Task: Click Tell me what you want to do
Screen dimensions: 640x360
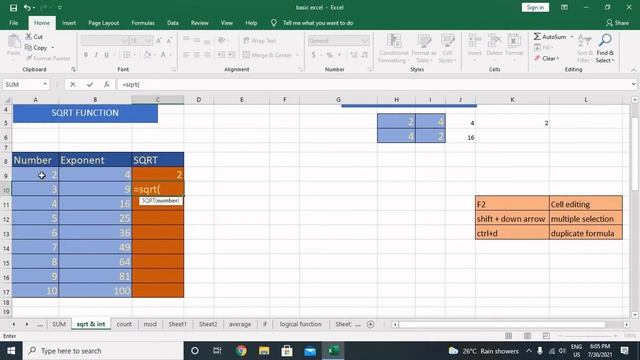Action: pyautogui.click(x=318, y=23)
